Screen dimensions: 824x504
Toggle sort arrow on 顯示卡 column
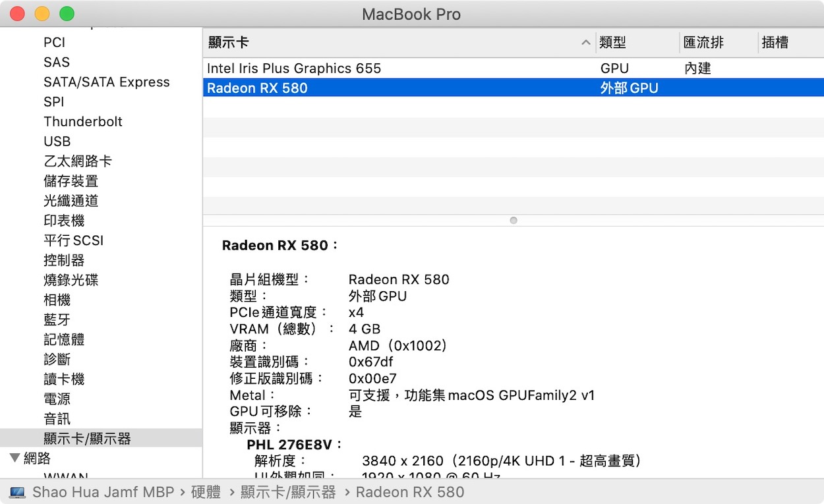585,43
